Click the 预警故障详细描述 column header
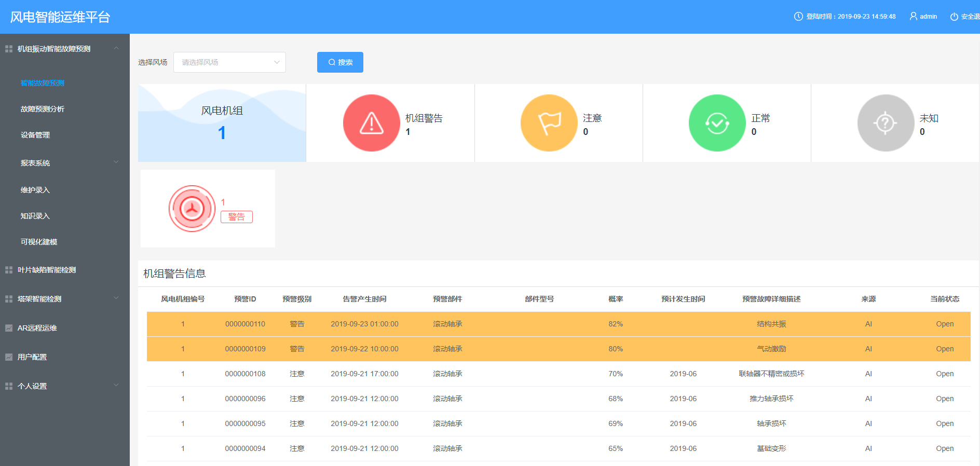This screenshot has height=466, width=980. (x=771, y=299)
